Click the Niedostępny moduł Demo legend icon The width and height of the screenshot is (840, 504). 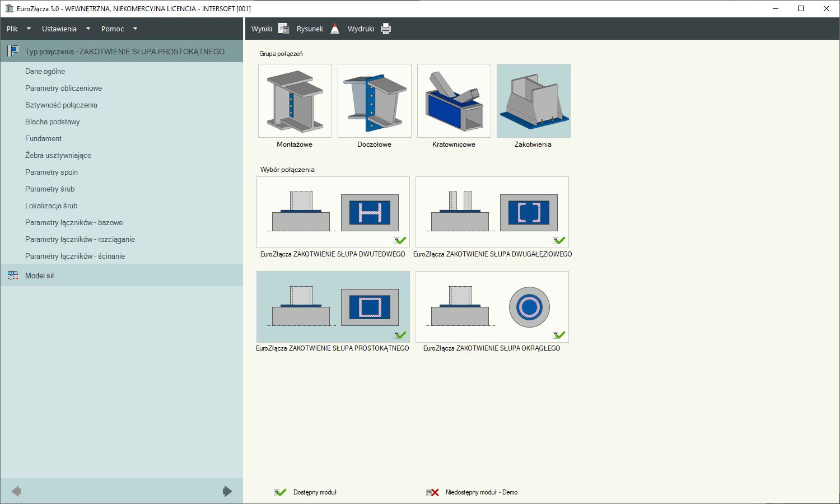(x=432, y=492)
